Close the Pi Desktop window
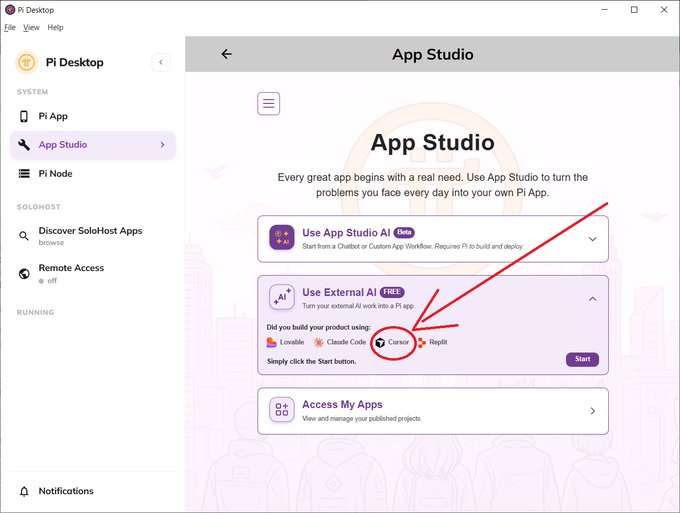 pos(664,10)
